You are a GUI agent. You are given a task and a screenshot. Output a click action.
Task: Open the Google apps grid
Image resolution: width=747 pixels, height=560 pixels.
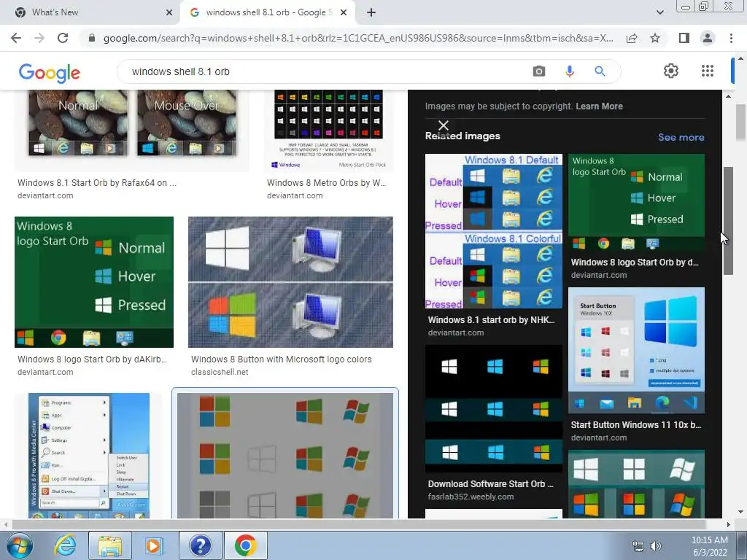[708, 71]
